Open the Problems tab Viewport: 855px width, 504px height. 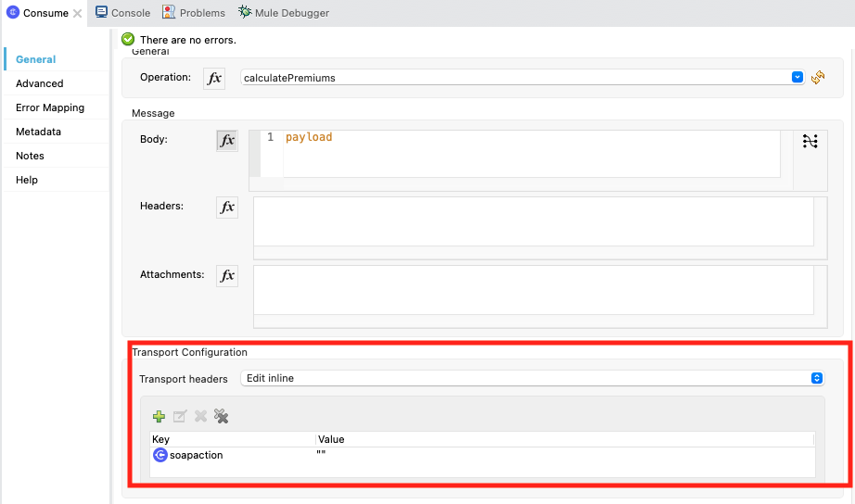click(x=194, y=13)
